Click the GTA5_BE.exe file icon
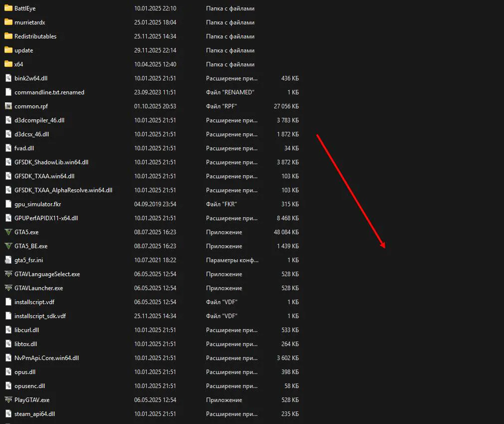504x424 pixels. coord(8,246)
